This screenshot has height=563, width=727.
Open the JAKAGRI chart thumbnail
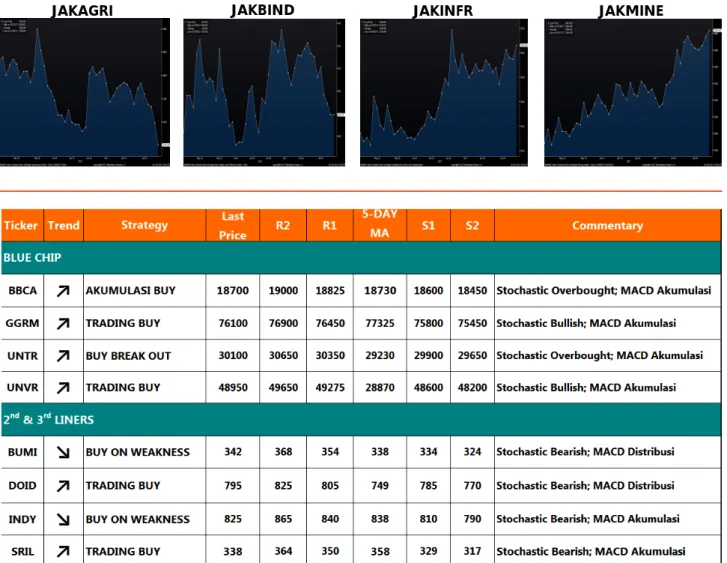[85, 92]
